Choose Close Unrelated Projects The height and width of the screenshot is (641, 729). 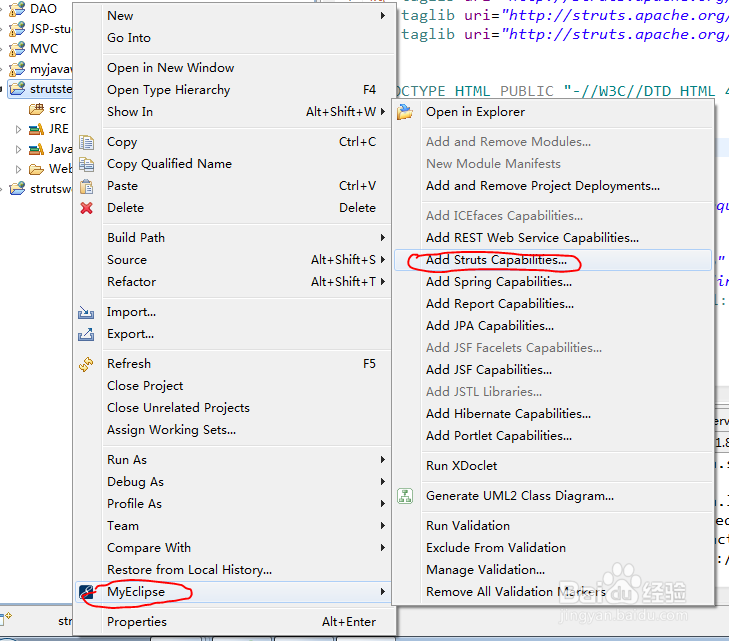pyautogui.click(x=234, y=408)
